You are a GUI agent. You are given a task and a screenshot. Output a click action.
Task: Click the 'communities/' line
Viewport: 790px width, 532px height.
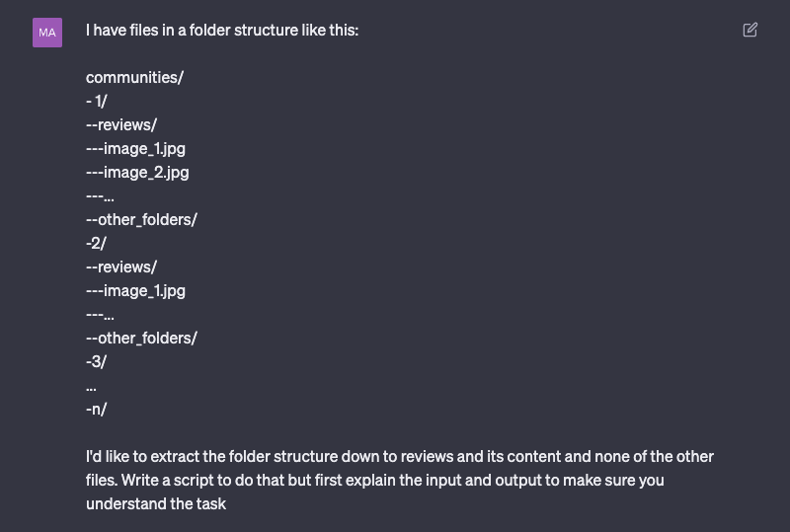coord(134,78)
